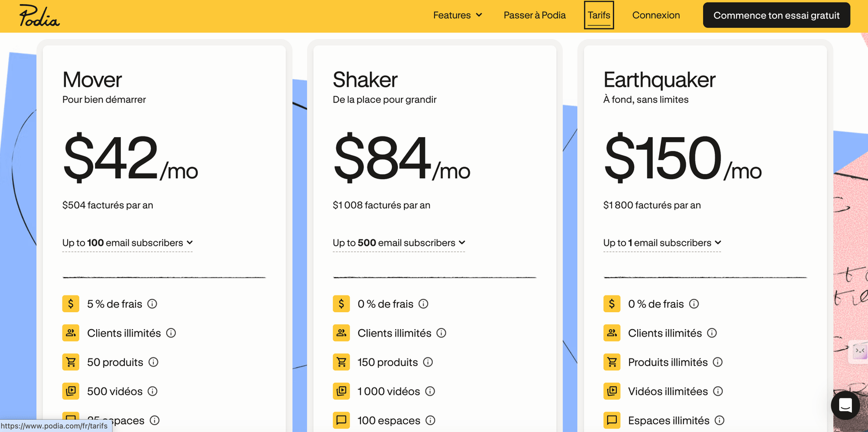
Task: Click the De la place pour grandir subtitle
Action: tap(385, 99)
